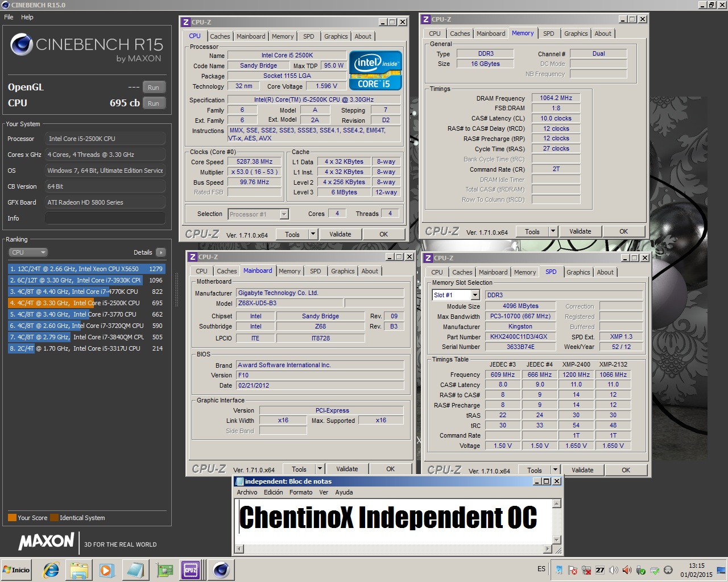Image resolution: width=728 pixels, height=582 pixels.
Task: Open Windows Explorer folder icon in taskbar
Action: click(x=79, y=570)
